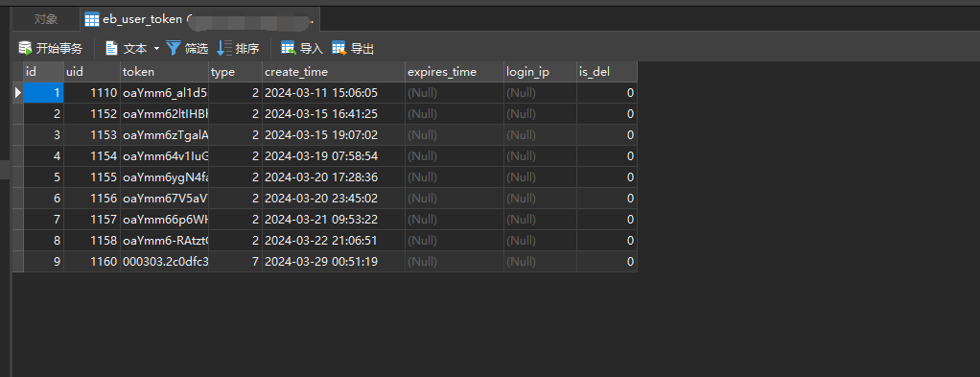Open the Filter (筛选) funnel icon
This screenshot has height=377, width=980.
point(174,48)
